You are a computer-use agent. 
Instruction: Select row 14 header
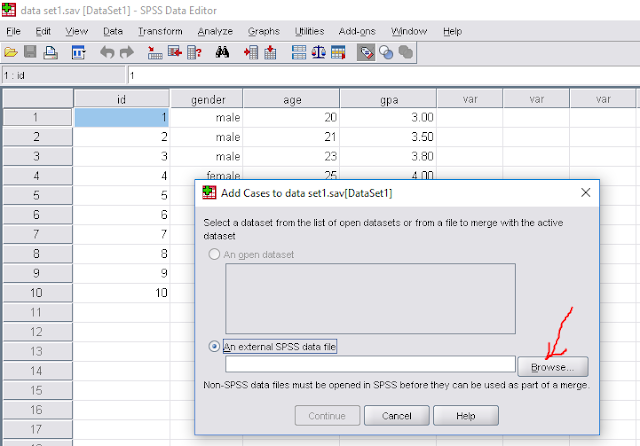point(38,371)
